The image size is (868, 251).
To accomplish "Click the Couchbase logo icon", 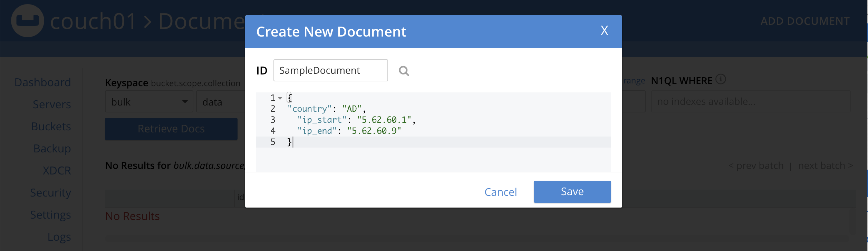I will click(28, 21).
